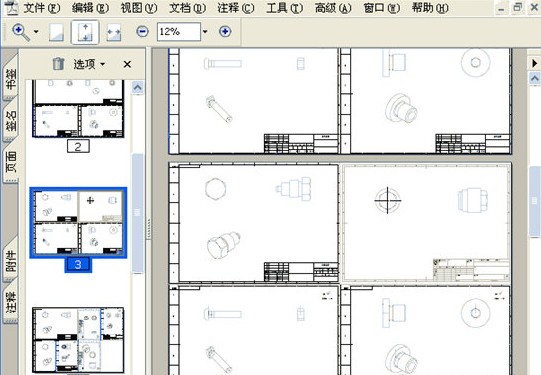Click the panel scroll up arrow
Image resolution: width=541 pixels, height=375 pixels.
pyautogui.click(x=138, y=88)
